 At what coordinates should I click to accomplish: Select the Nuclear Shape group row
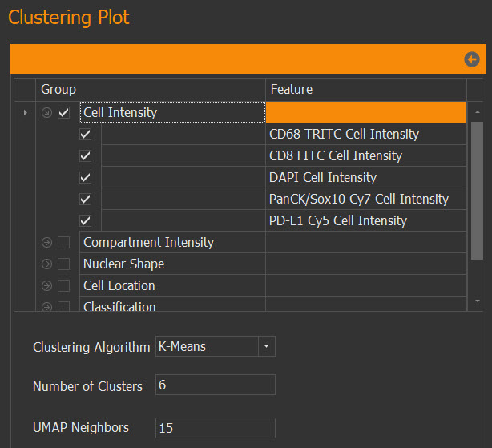tap(251, 264)
